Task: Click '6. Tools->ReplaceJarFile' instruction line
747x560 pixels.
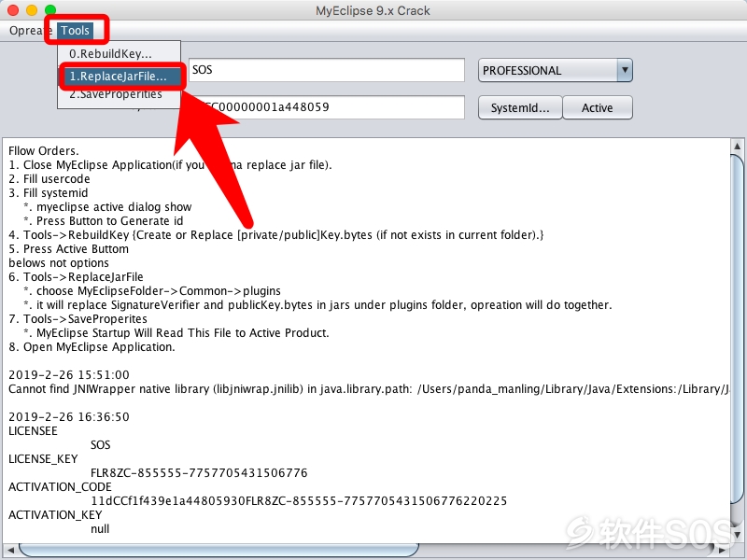Action: point(76,277)
